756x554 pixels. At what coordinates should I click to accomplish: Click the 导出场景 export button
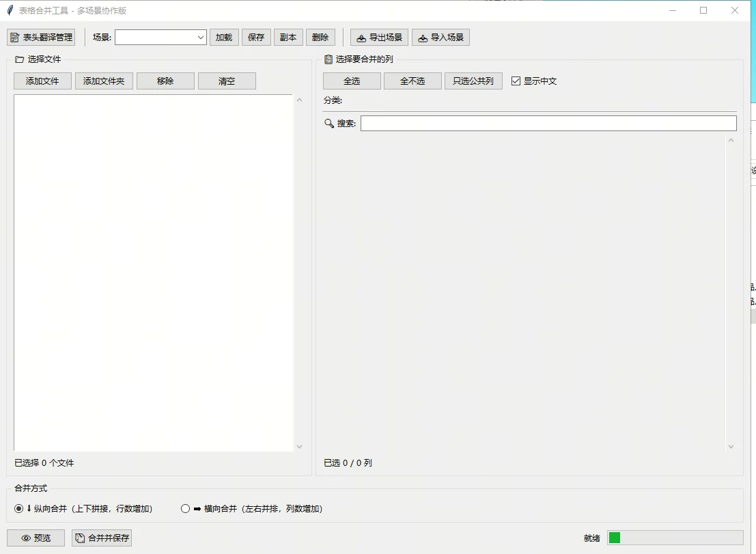coord(380,37)
